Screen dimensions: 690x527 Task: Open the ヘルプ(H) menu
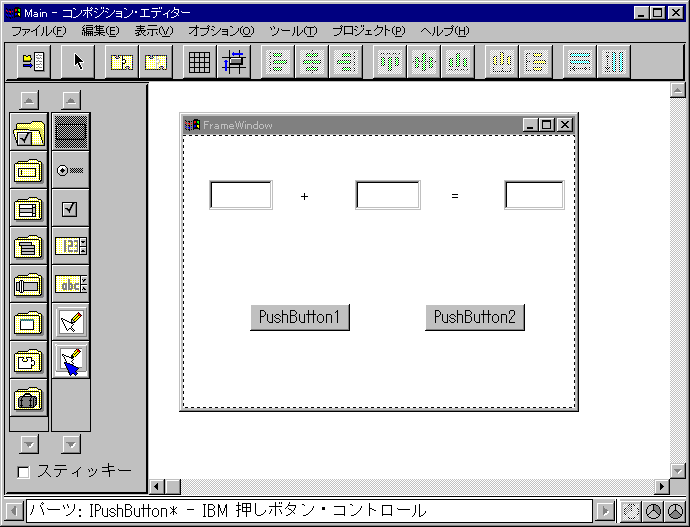click(x=445, y=31)
